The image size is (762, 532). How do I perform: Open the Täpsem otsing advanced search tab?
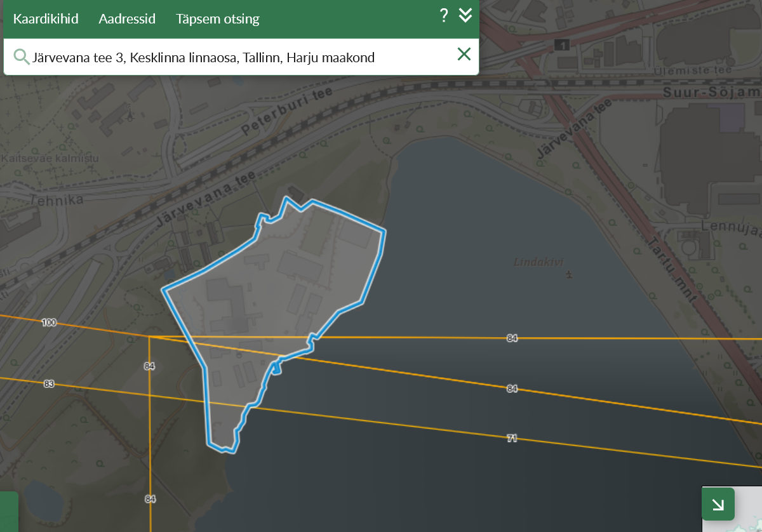pyautogui.click(x=217, y=18)
